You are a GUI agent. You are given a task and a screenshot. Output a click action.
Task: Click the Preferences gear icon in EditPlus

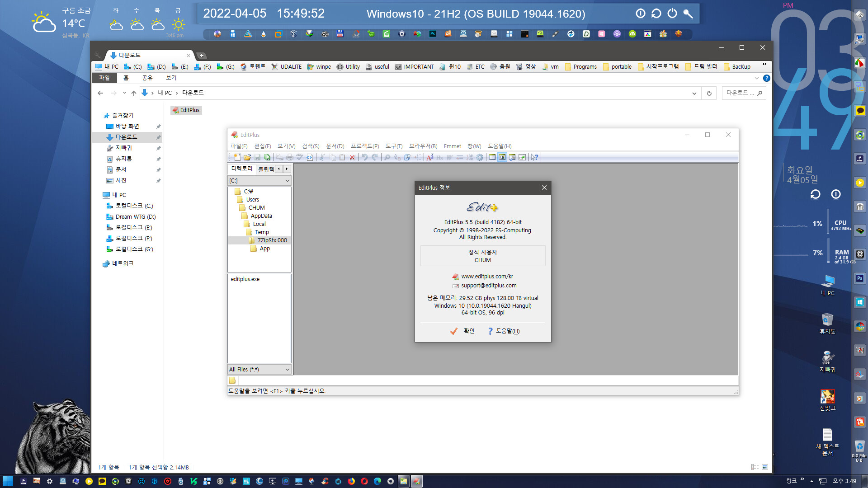coord(480,157)
